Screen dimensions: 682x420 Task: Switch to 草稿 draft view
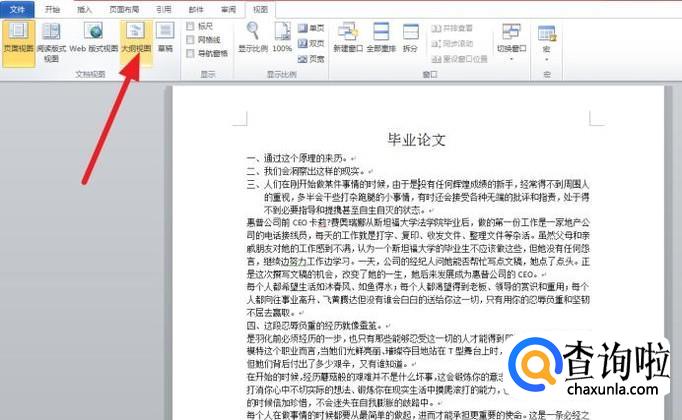(x=165, y=38)
